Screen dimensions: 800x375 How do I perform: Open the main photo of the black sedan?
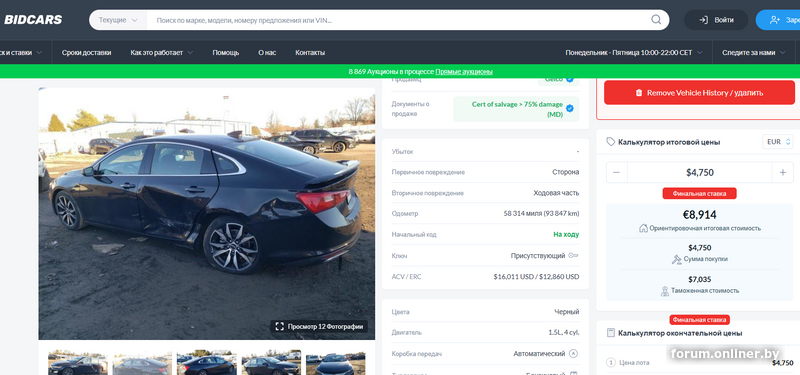(207, 213)
